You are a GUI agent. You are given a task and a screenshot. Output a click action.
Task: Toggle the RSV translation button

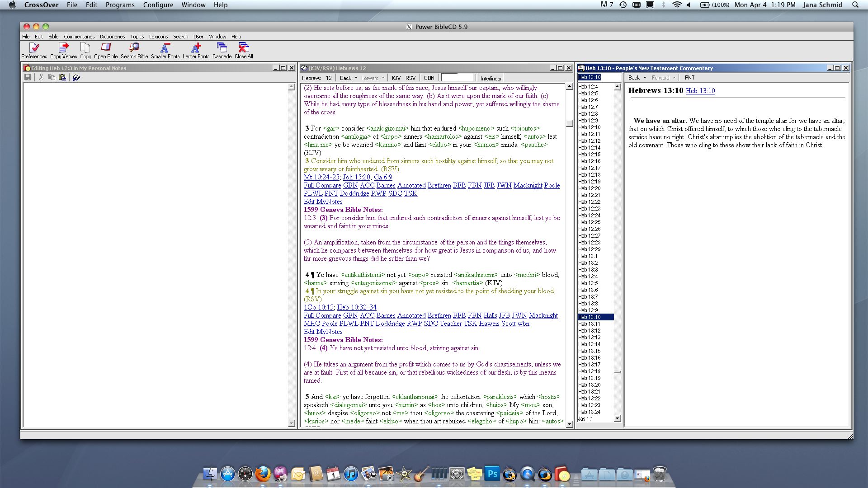click(x=410, y=77)
